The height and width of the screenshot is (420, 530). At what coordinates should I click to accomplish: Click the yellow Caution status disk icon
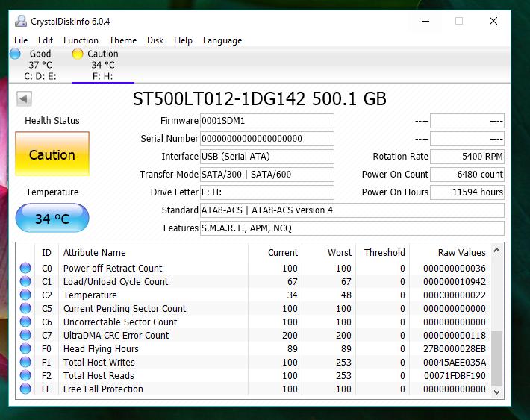tap(78, 54)
